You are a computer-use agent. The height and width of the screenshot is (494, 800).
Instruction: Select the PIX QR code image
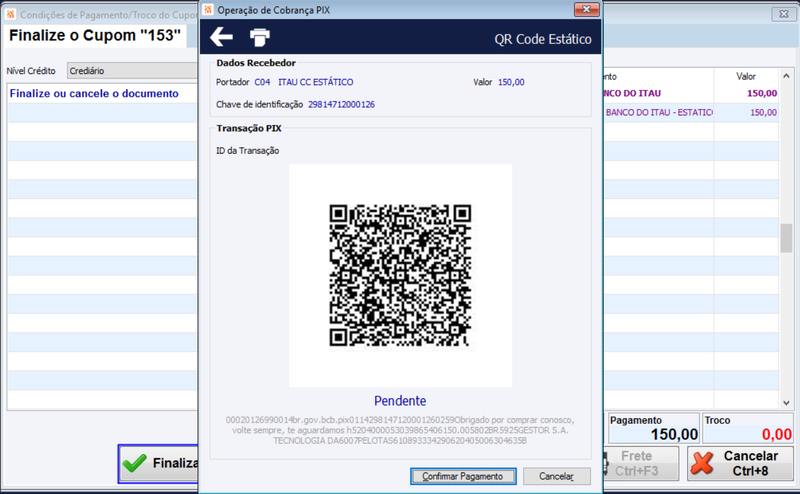[x=400, y=276]
